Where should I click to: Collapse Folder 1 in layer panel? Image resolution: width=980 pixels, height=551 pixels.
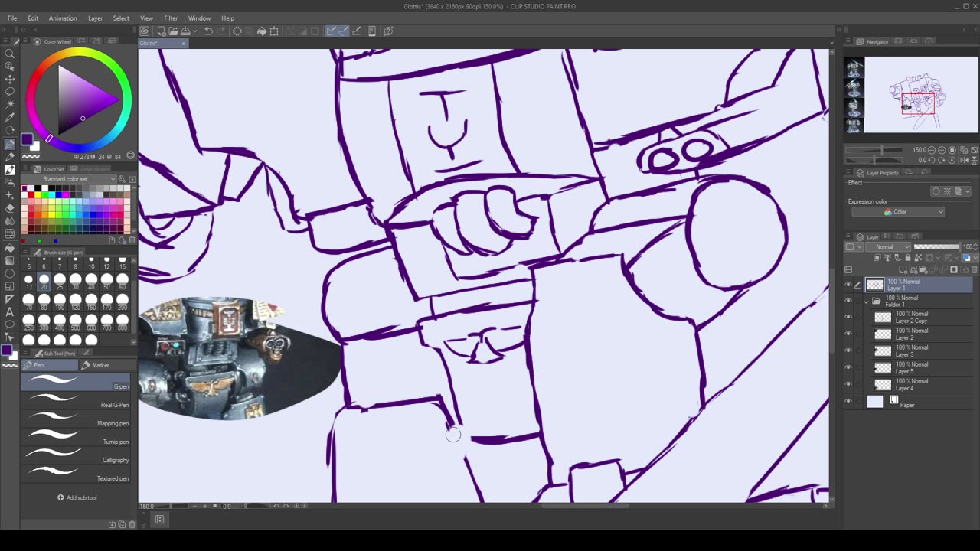point(866,301)
